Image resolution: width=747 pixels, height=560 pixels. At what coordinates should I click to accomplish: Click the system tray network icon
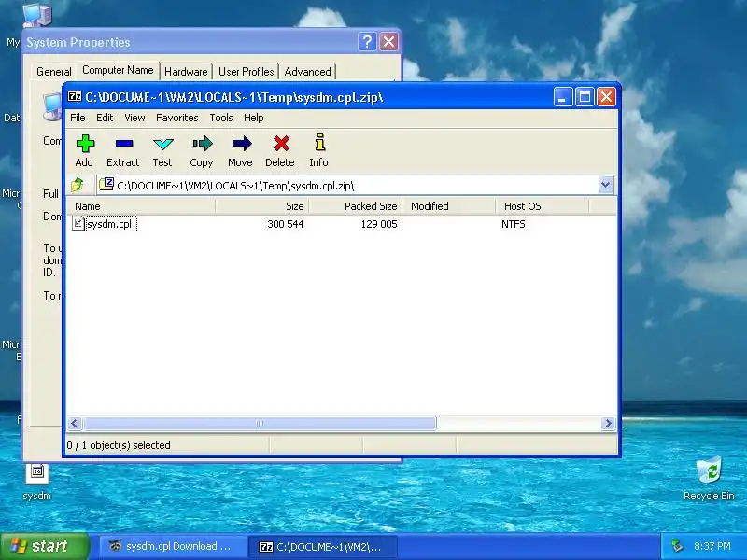tap(676, 546)
